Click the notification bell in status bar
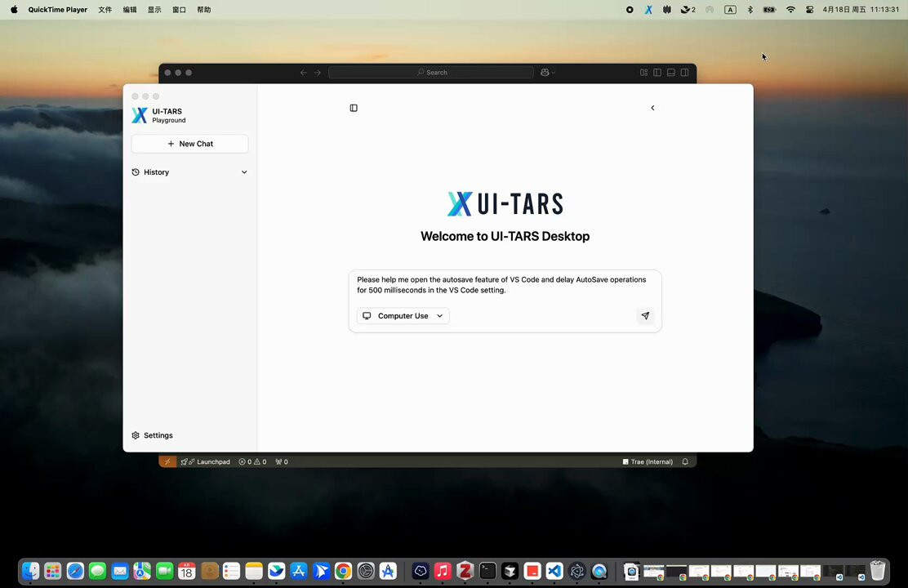Viewport: 908px width, 588px height. pyautogui.click(x=685, y=461)
